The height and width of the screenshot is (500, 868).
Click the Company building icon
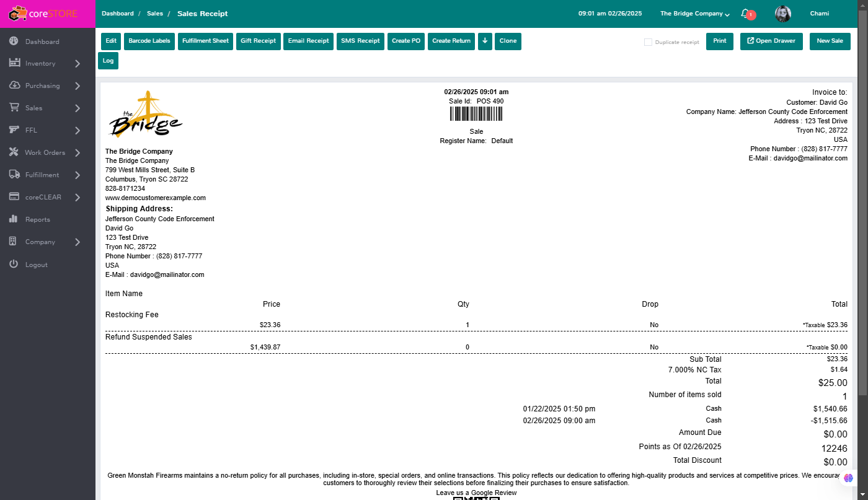click(14, 242)
